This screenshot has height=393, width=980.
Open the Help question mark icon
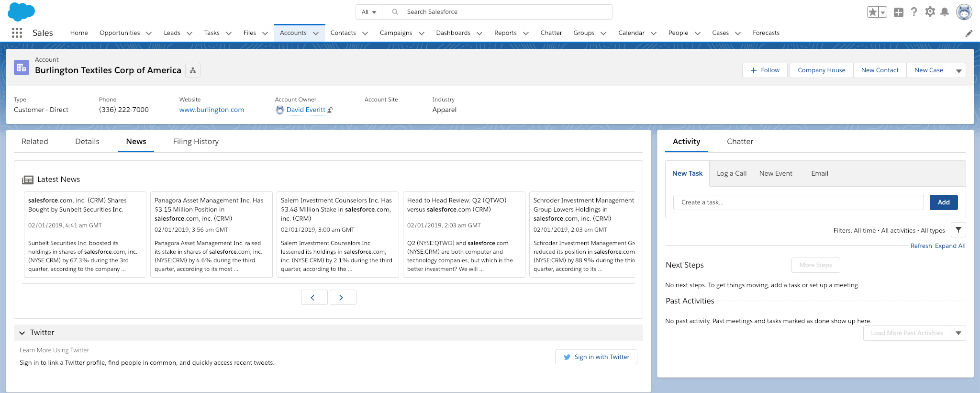click(914, 12)
